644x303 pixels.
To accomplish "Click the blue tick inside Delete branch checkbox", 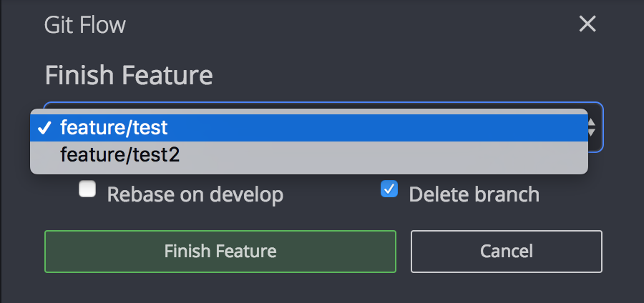I will coord(389,189).
